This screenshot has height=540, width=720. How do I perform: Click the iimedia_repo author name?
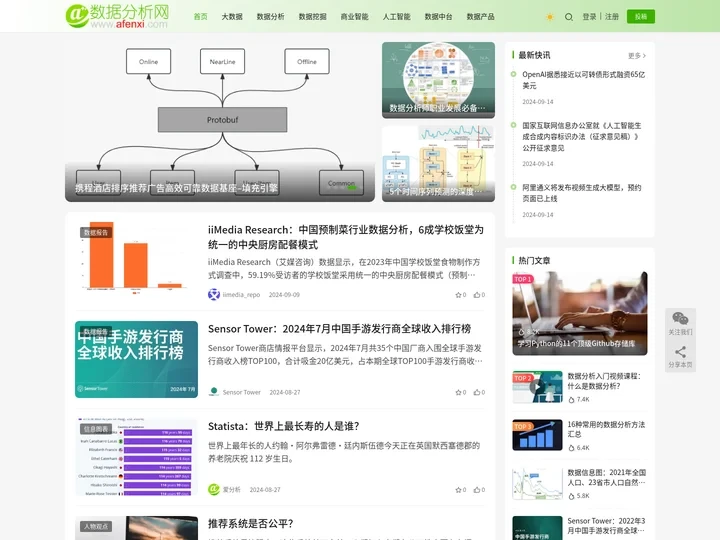click(241, 295)
